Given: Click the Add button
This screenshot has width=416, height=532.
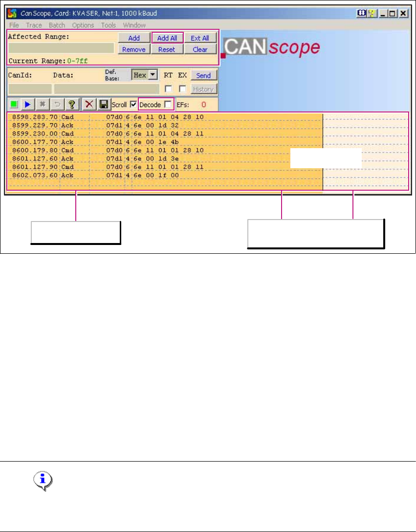Looking at the screenshot, I should 134,38.
